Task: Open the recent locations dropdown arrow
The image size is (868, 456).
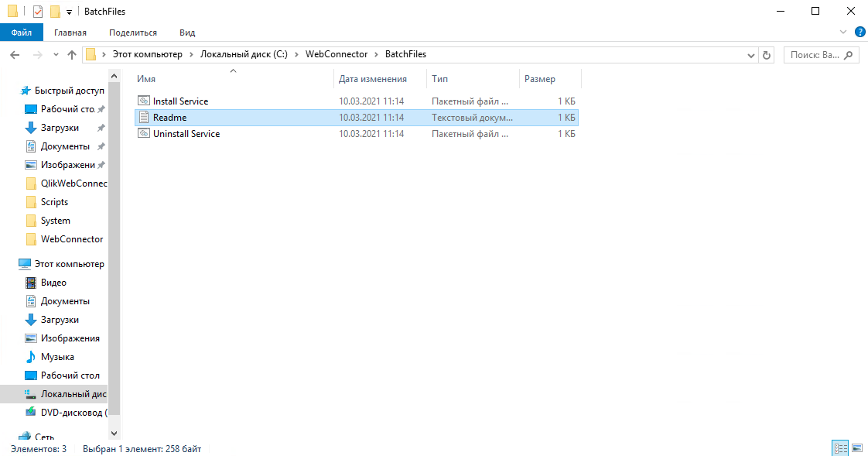Action: coord(56,54)
